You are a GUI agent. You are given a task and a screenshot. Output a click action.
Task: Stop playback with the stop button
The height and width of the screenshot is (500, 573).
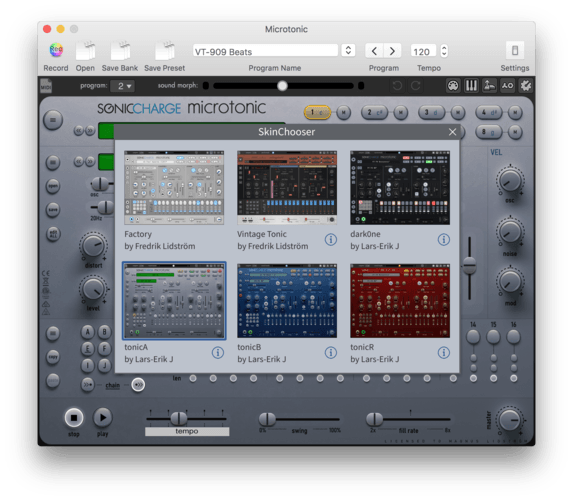[74, 417]
